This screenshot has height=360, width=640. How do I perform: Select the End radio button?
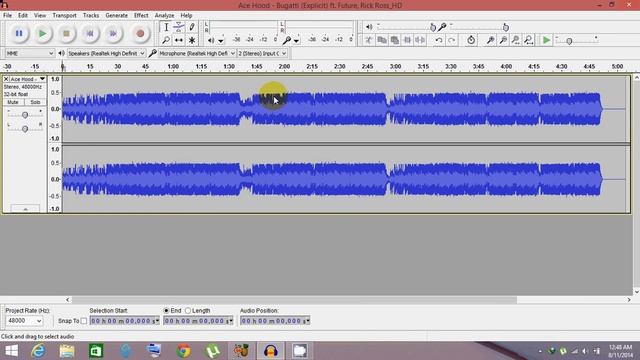point(166,311)
